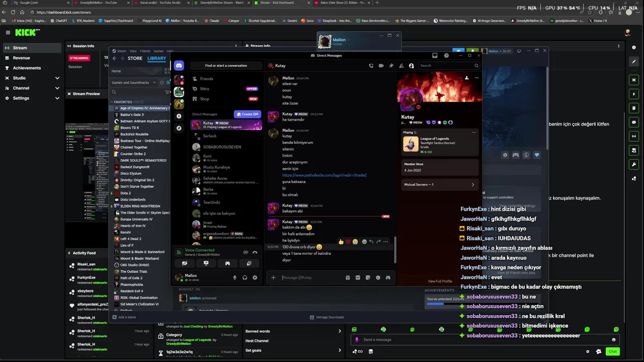Screen dimensions: 644x362
Task: Switch to Steam STORE tab
Action: [x=135, y=58]
